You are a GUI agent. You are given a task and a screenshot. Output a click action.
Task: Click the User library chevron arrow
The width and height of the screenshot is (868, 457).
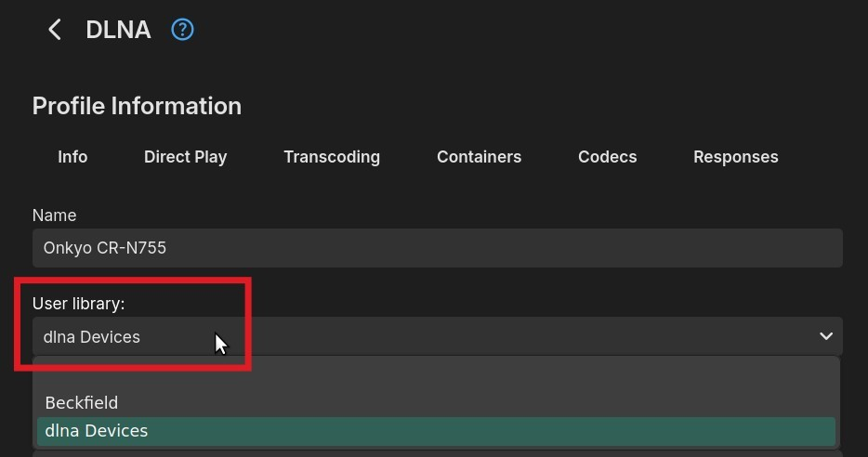(825, 336)
